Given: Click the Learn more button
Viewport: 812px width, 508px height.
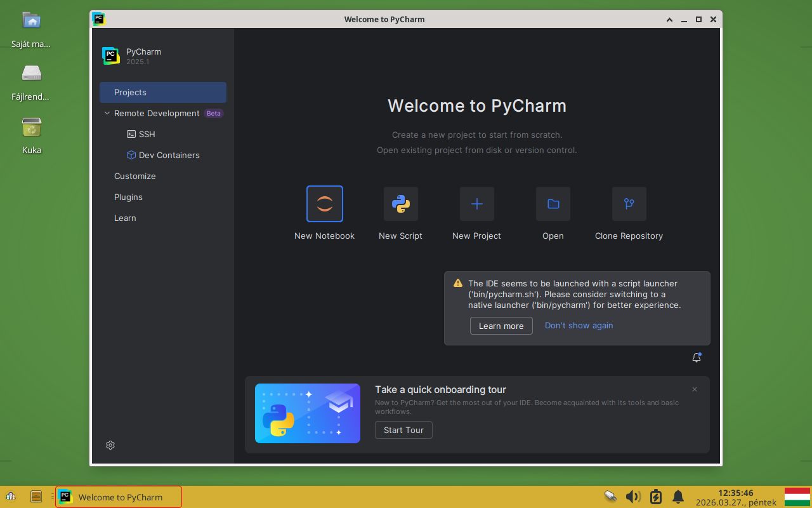Looking at the screenshot, I should click(x=501, y=326).
